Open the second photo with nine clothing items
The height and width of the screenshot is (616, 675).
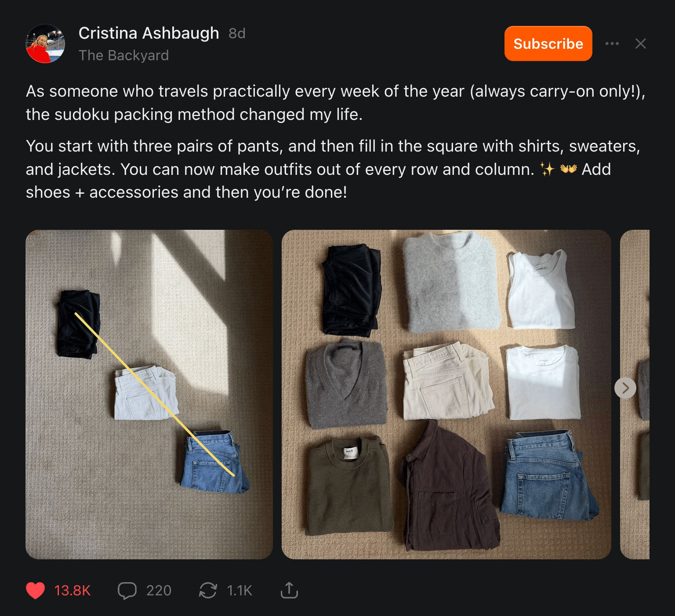coord(446,394)
